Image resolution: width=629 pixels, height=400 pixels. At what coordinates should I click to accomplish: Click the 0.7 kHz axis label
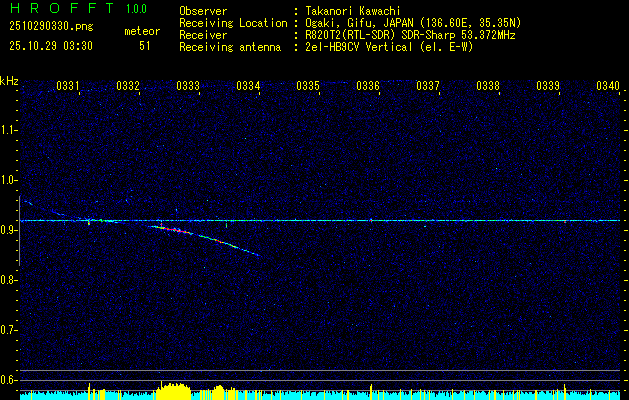point(8,330)
